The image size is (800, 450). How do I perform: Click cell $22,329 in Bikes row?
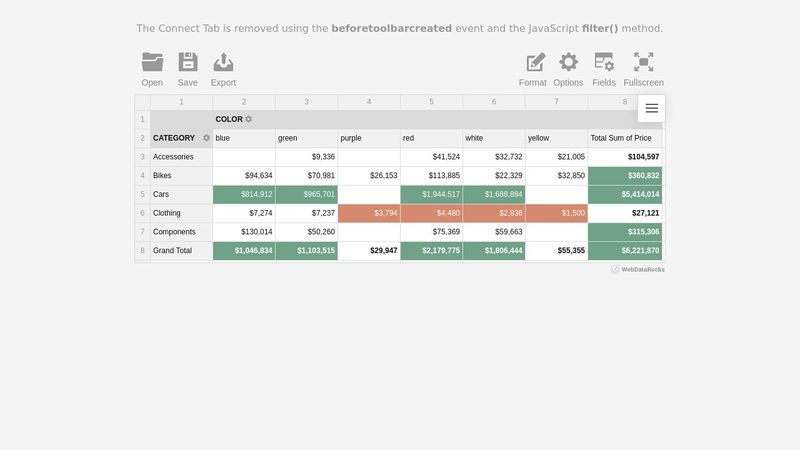tap(494, 176)
